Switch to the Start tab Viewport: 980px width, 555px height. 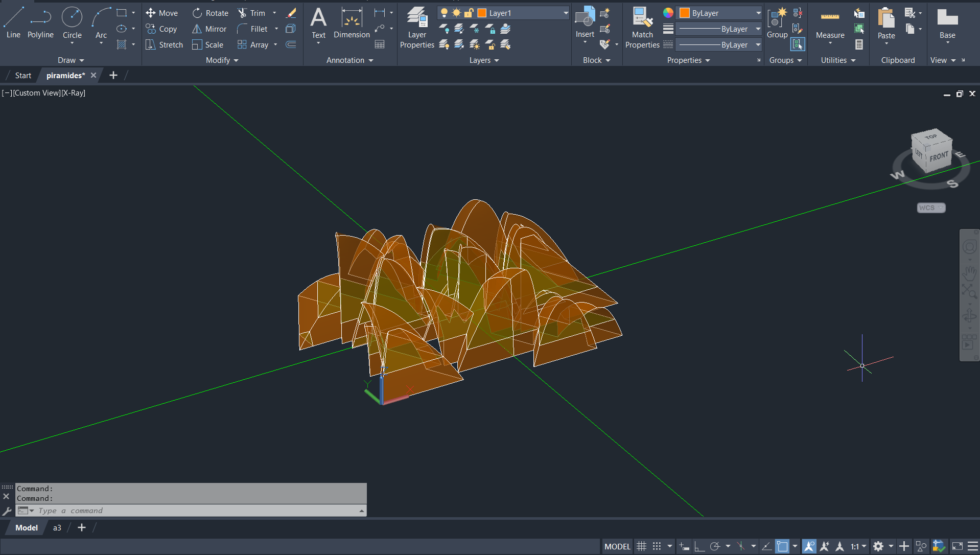click(23, 76)
